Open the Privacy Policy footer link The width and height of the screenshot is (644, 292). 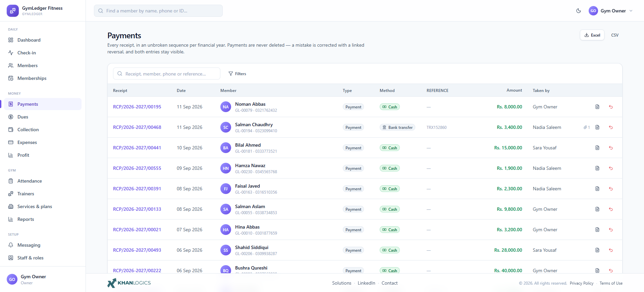click(x=581, y=283)
